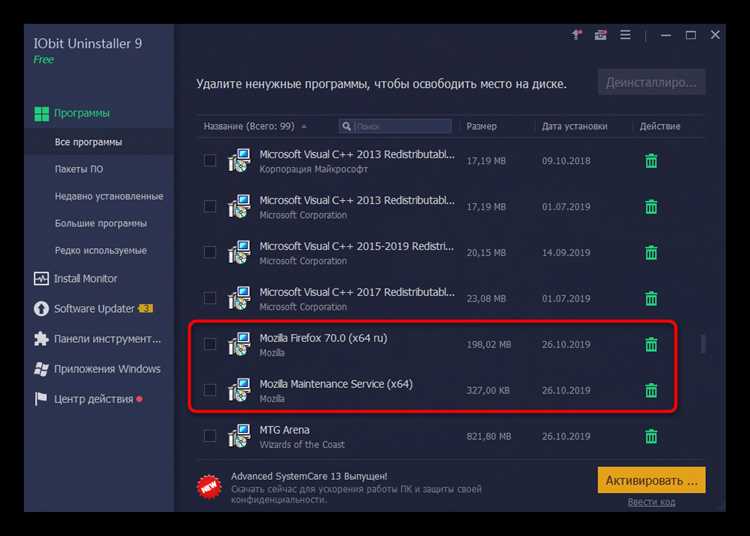750x536 pixels.
Task: Click trash icon for Mozilla Maintenance Service
Action: (x=651, y=390)
